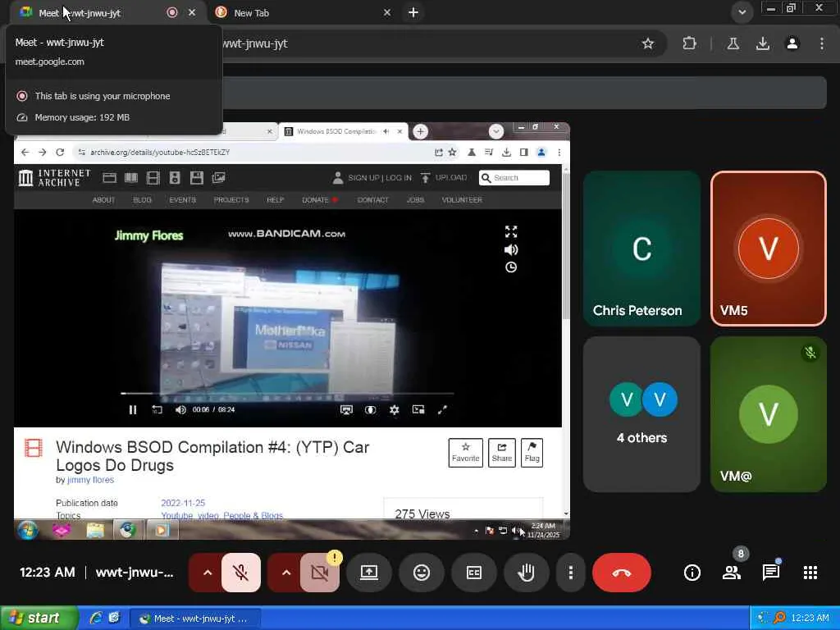The image size is (840, 630).
Task: Open PROJECTS in Internet Archive nav
Action: pos(231,200)
